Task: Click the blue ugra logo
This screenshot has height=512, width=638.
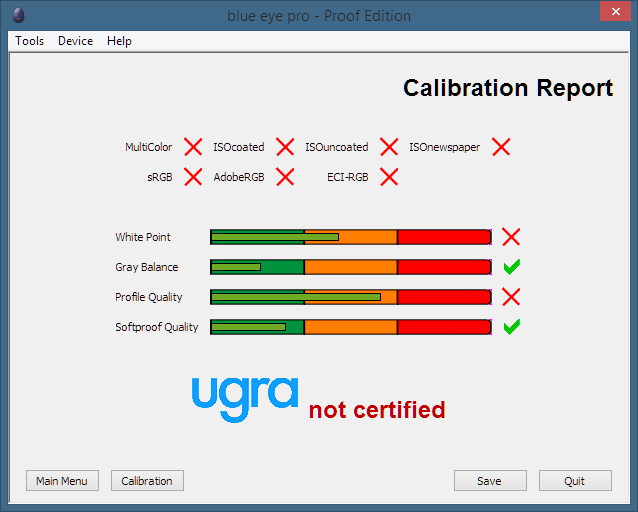Action: point(245,400)
